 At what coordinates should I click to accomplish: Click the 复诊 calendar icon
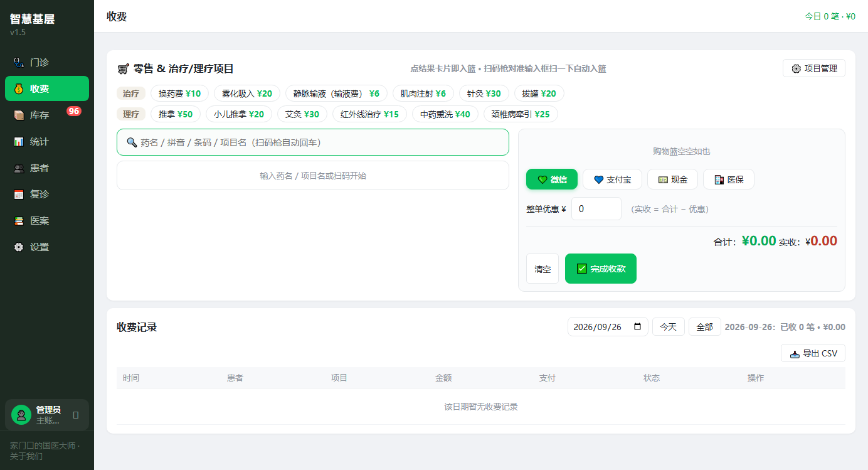pos(19,195)
